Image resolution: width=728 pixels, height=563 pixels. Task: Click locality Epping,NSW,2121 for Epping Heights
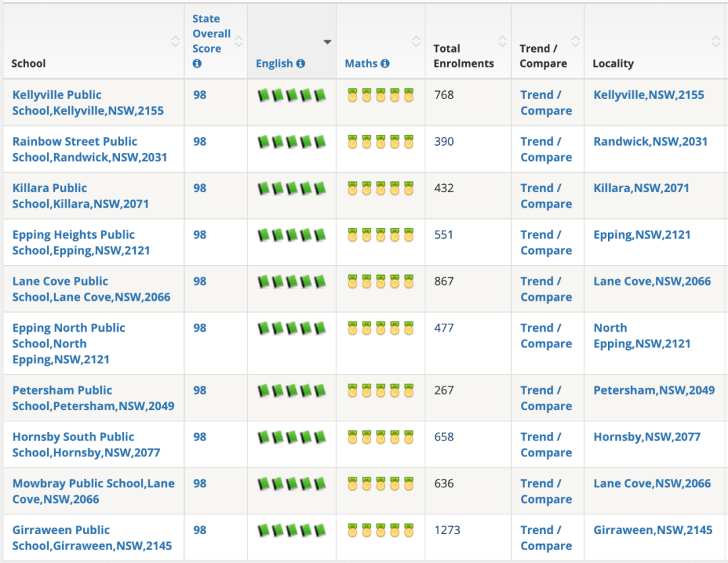point(642,235)
